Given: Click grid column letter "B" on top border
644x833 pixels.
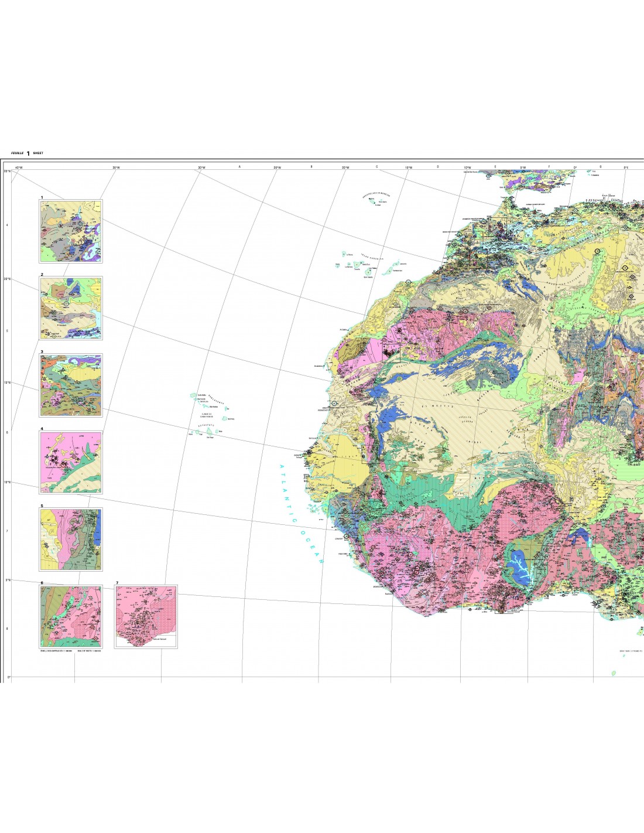Looking at the screenshot, I should pyautogui.click(x=311, y=167).
